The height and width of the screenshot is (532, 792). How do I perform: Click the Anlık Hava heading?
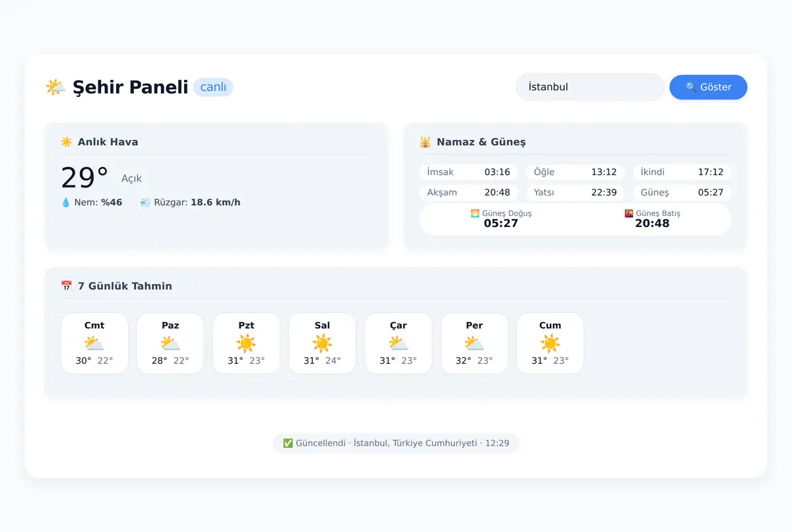[x=108, y=142]
